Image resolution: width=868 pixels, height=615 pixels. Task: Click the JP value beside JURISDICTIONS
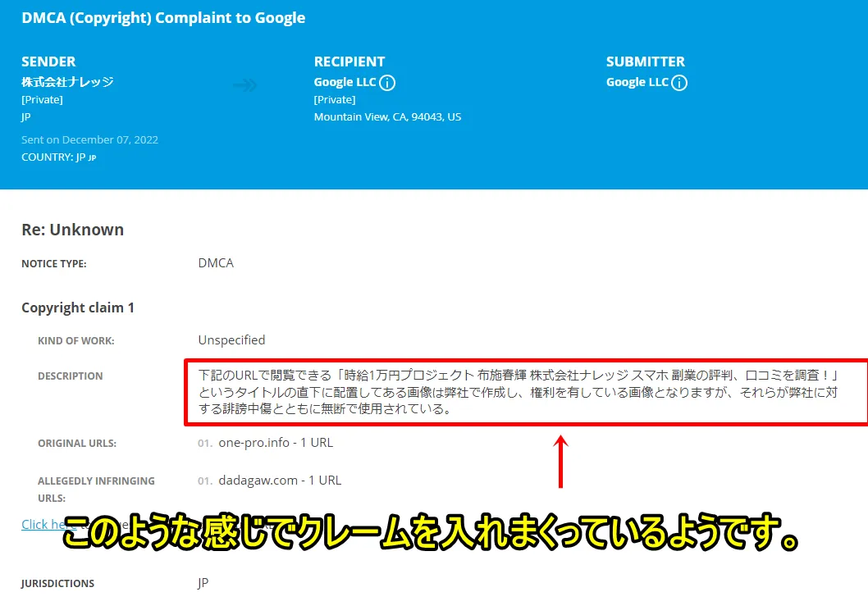[x=203, y=583]
